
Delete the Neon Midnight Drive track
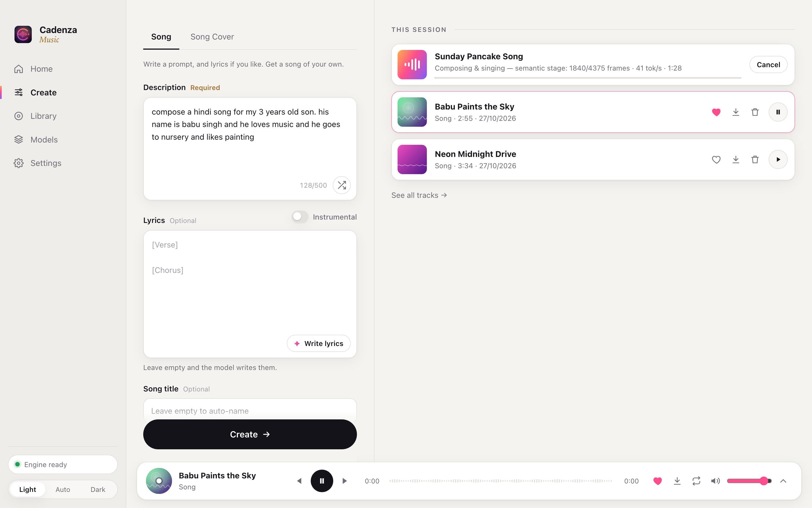pos(755,159)
